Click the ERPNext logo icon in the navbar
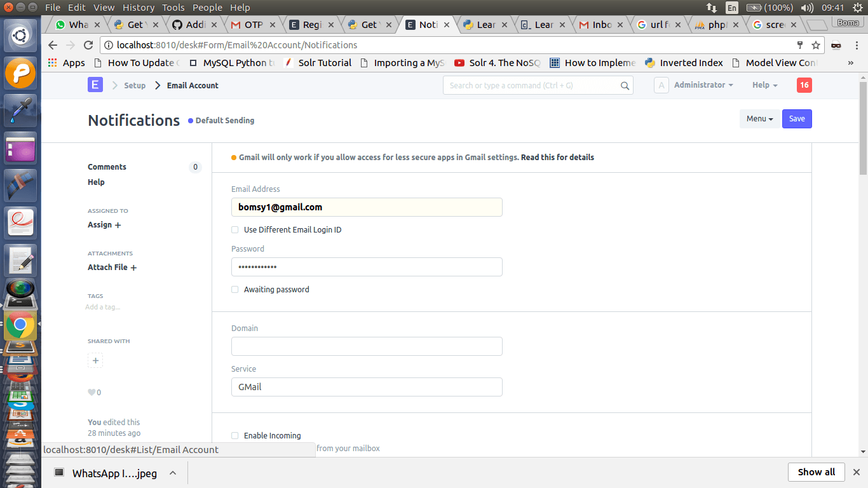Image resolution: width=868 pixels, height=488 pixels. 95,85
